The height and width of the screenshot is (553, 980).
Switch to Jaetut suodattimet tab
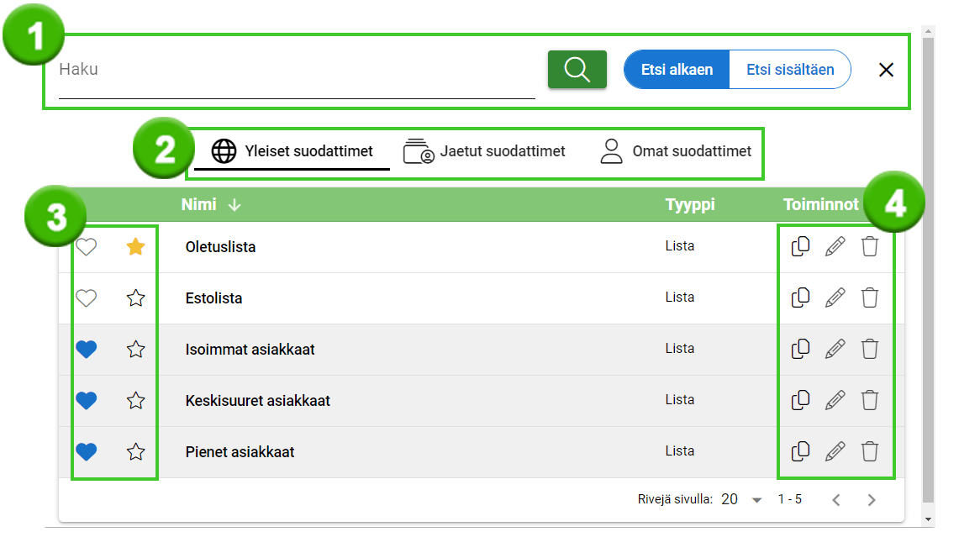484,152
